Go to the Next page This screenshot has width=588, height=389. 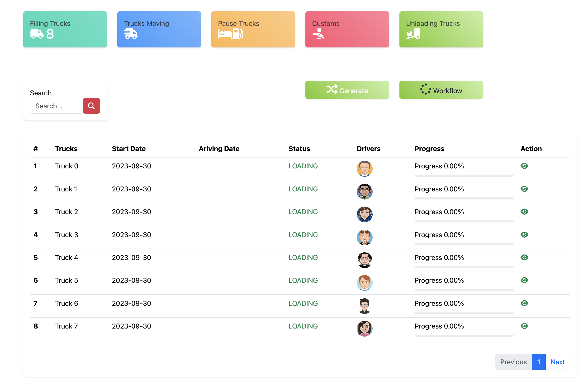click(557, 362)
